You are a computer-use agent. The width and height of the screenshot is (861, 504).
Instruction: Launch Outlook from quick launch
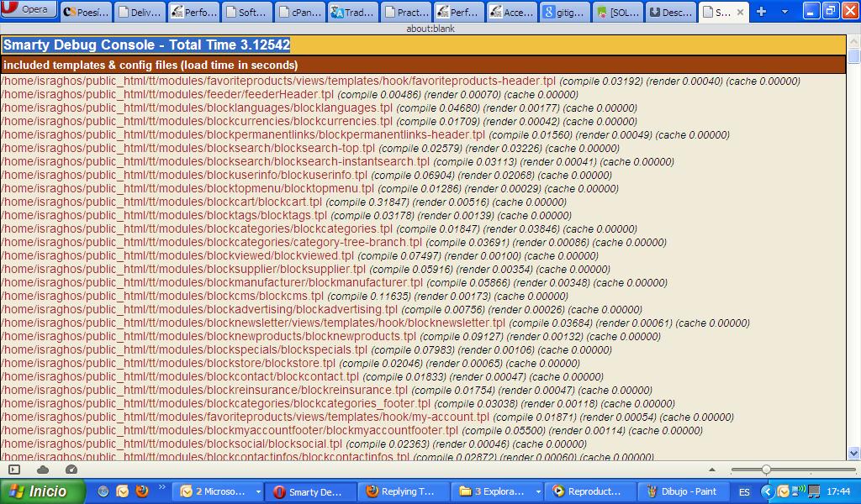point(123,491)
